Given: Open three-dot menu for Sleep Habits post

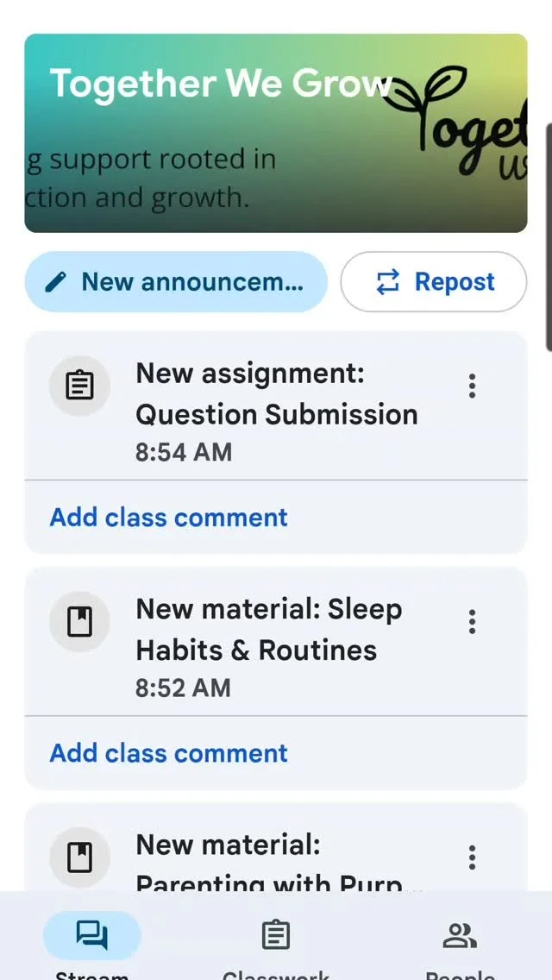Looking at the screenshot, I should pyautogui.click(x=472, y=621).
